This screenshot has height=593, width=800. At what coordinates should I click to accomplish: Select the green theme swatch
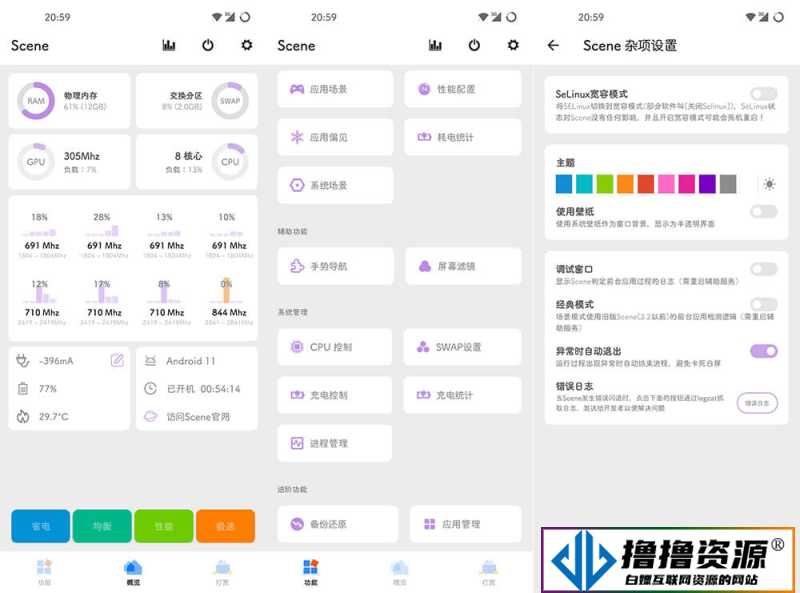point(605,184)
